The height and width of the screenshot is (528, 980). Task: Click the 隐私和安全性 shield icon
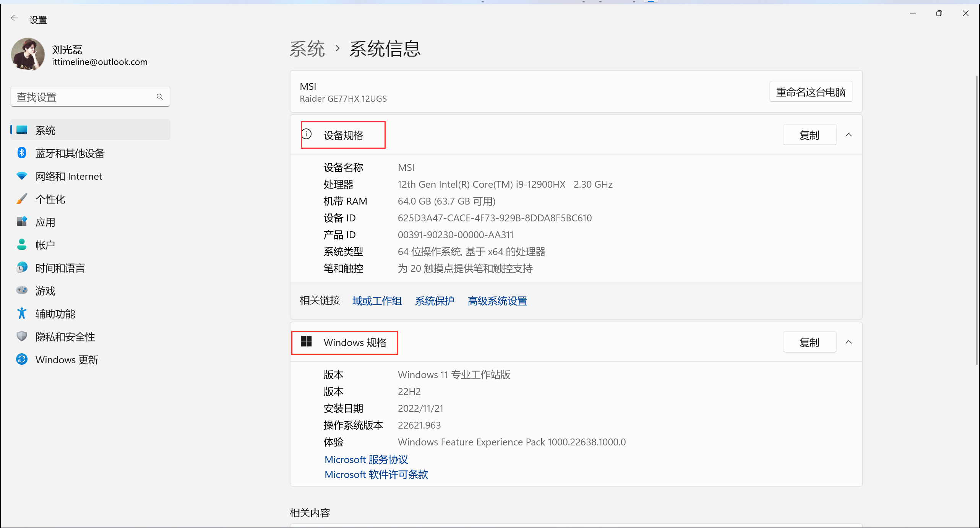point(22,336)
